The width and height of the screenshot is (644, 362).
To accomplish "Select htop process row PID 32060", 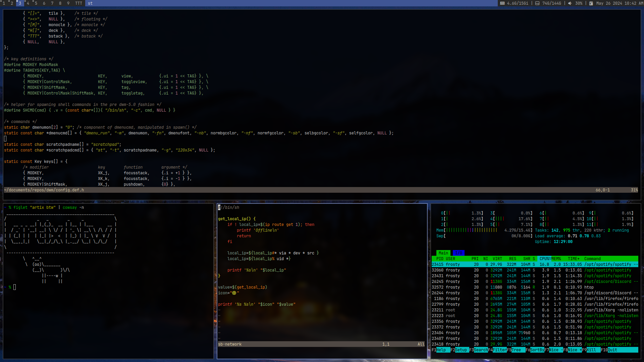I will click(x=535, y=270).
